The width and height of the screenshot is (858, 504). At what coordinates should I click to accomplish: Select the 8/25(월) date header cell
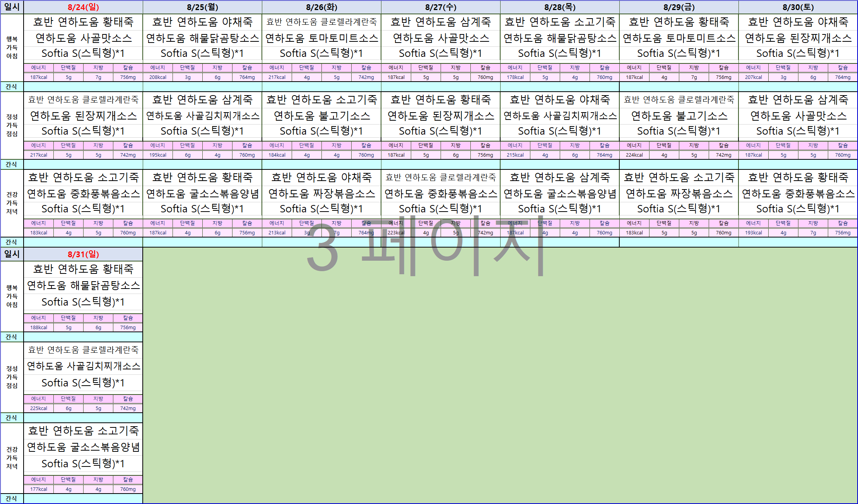pyautogui.click(x=202, y=7)
